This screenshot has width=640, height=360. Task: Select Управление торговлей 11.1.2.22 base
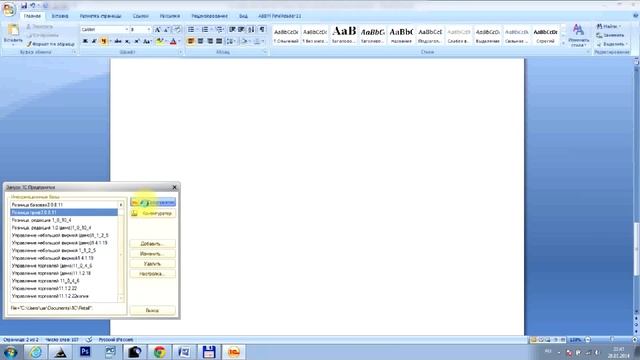(x=64, y=289)
